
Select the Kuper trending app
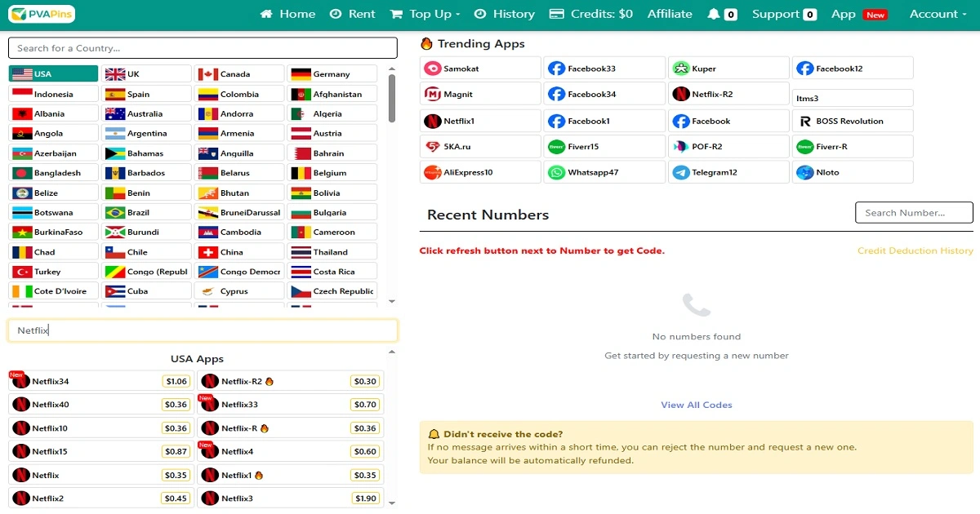click(728, 69)
